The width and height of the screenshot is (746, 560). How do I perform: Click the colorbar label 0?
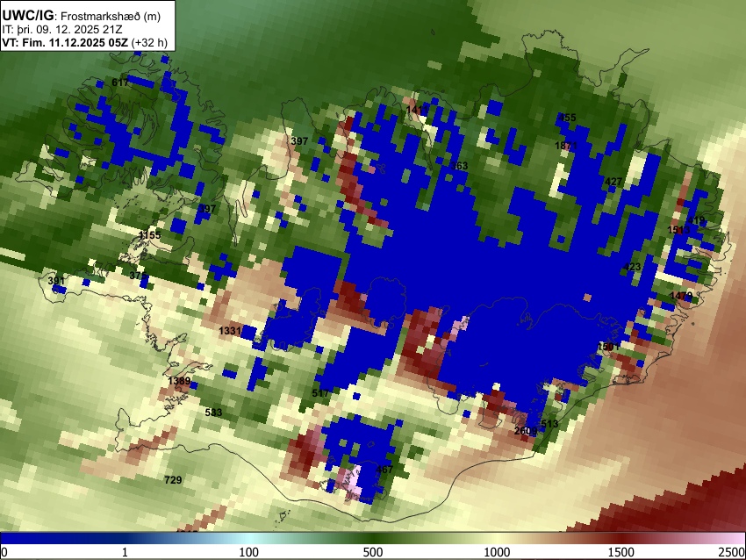[x=4, y=552]
